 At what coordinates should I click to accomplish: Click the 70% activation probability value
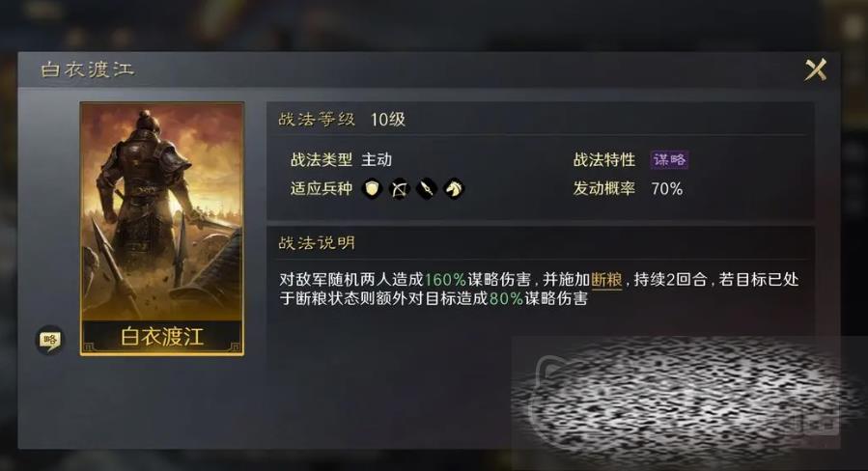(x=666, y=189)
